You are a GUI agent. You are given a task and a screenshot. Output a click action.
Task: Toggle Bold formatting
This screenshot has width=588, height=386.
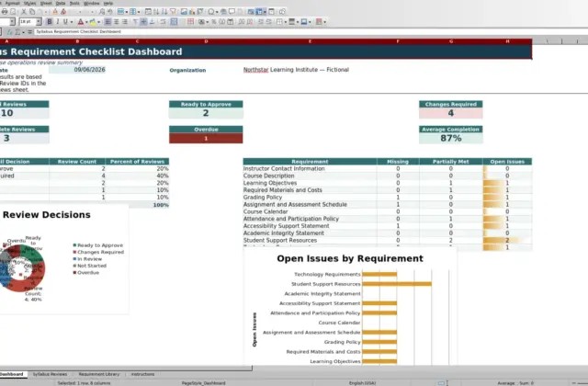point(49,22)
